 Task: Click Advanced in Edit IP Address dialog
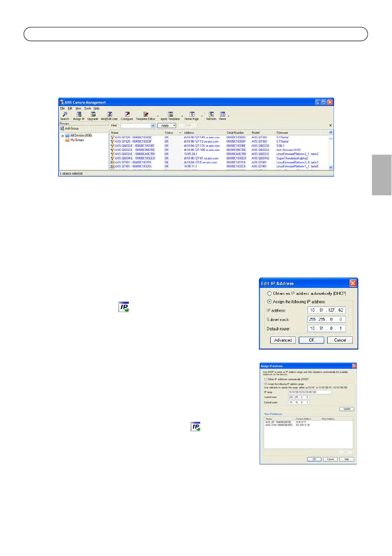pos(283,340)
